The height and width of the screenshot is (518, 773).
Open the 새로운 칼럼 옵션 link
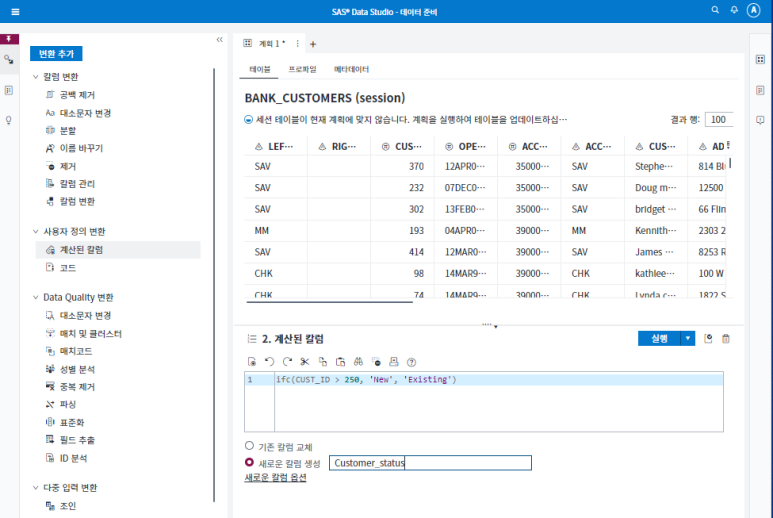point(275,478)
